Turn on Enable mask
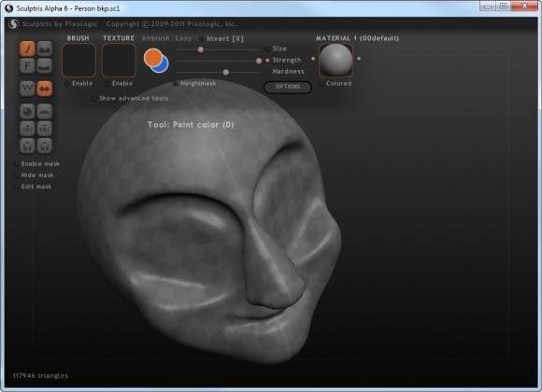542x392 pixels. 16,163
